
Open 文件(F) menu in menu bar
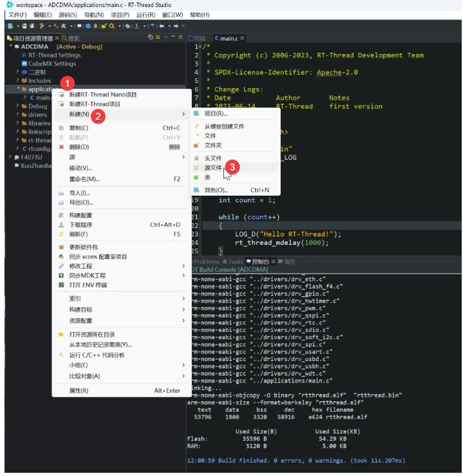point(17,15)
